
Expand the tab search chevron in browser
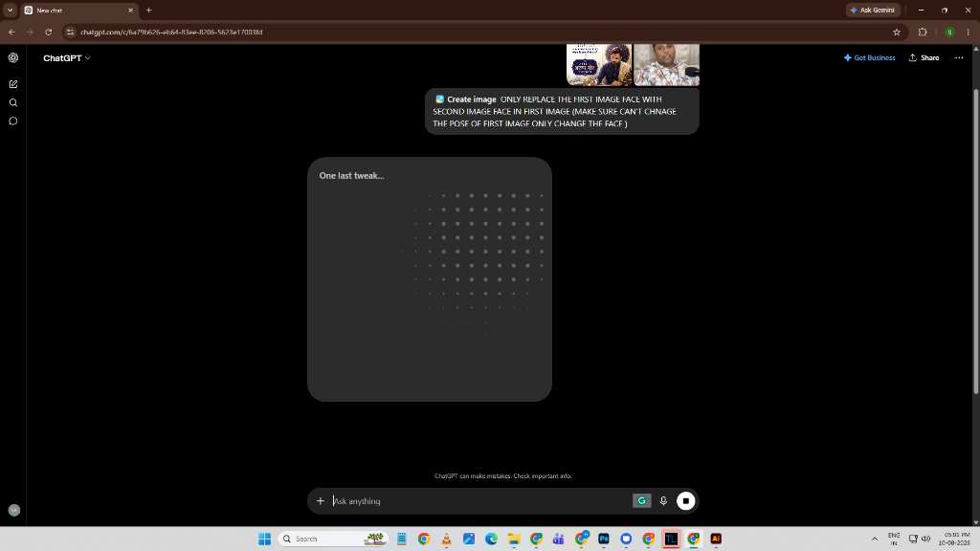point(10,10)
